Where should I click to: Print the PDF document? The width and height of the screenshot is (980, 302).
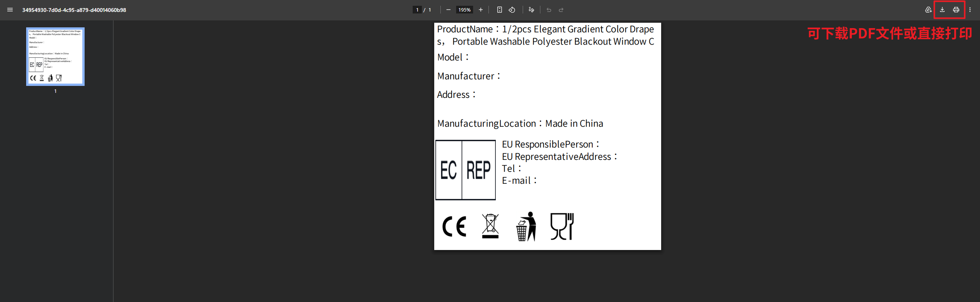point(956,10)
